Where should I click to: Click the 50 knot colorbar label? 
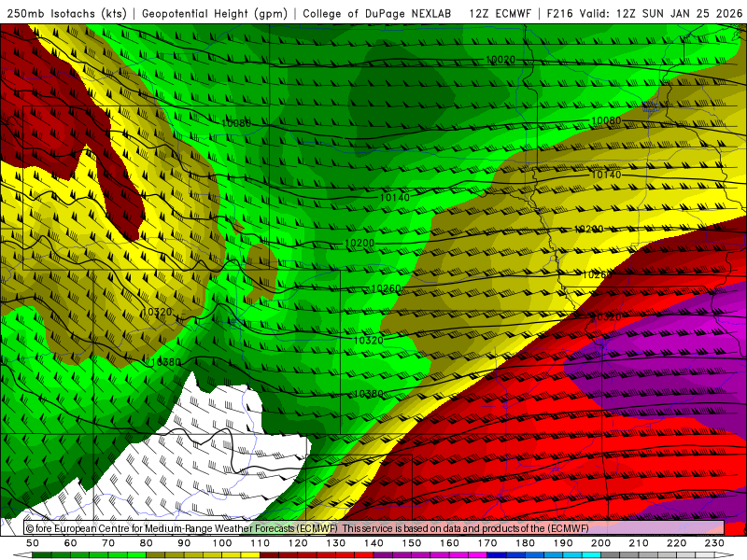tap(33, 543)
